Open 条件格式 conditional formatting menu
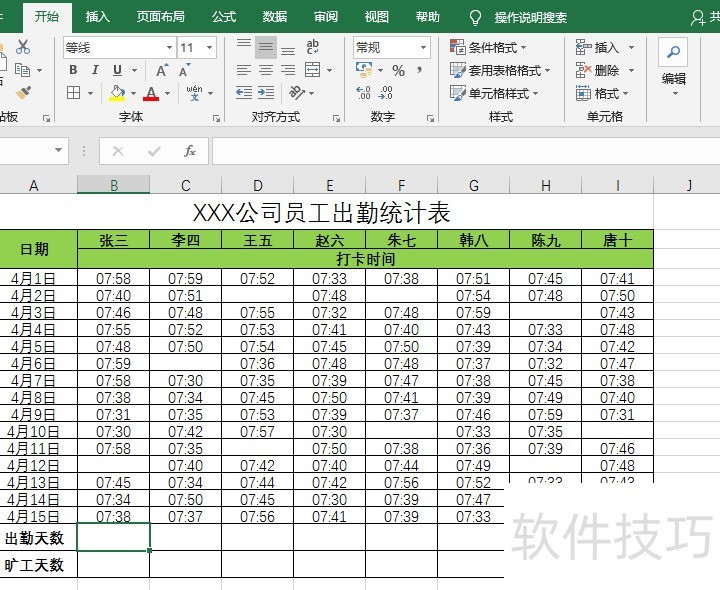Screen dimensions: 720x590 [x=488, y=47]
